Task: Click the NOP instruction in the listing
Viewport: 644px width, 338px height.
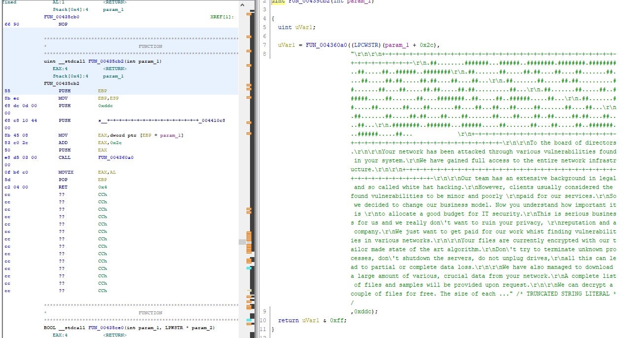Action: [x=63, y=24]
